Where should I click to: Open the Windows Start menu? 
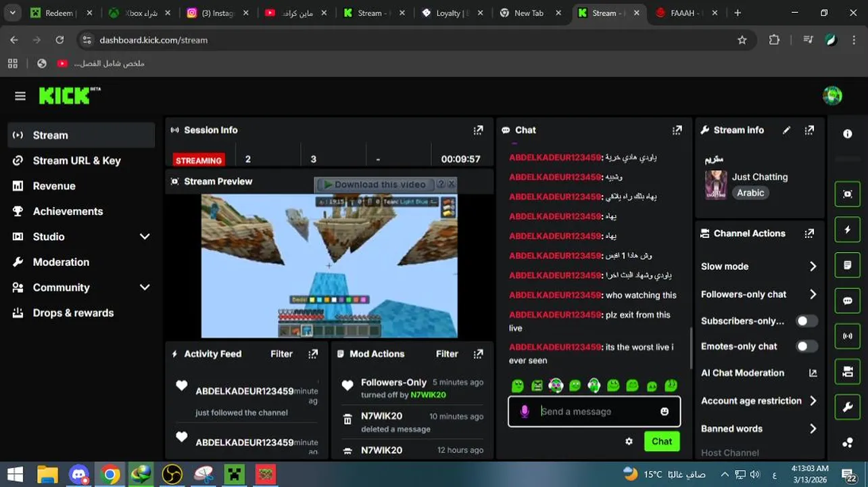(x=14, y=474)
